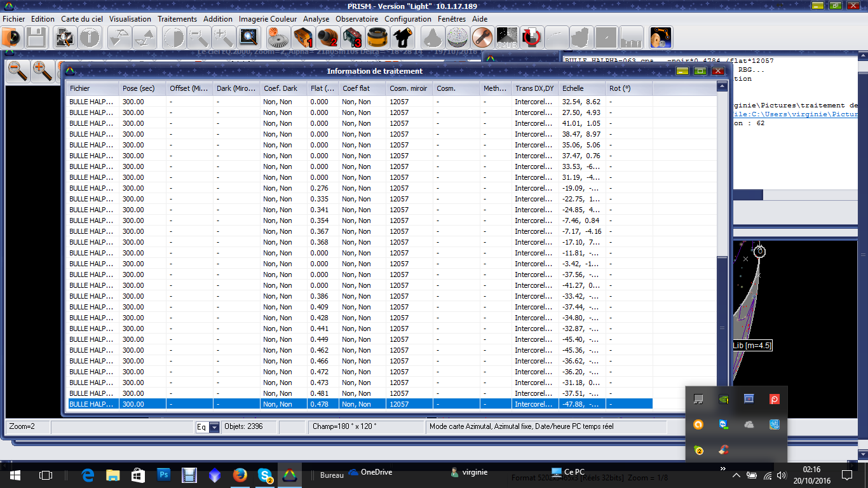Click the Flat column header

coord(322,88)
